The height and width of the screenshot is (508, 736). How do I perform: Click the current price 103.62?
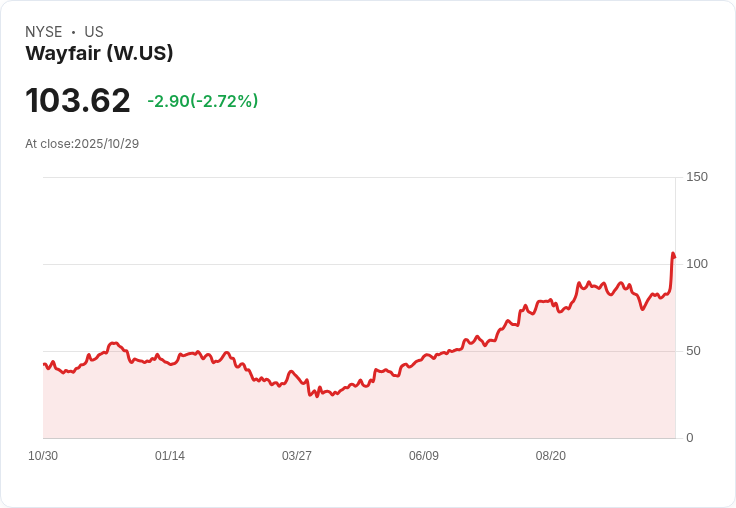(78, 101)
